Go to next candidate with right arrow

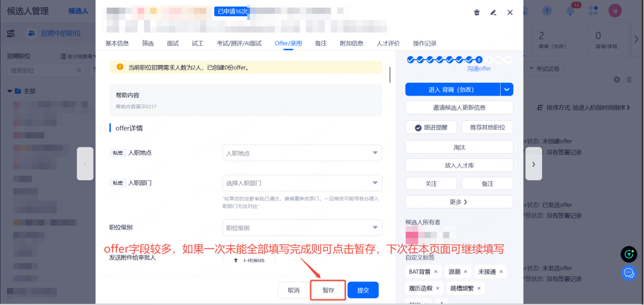[x=534, y=164]
